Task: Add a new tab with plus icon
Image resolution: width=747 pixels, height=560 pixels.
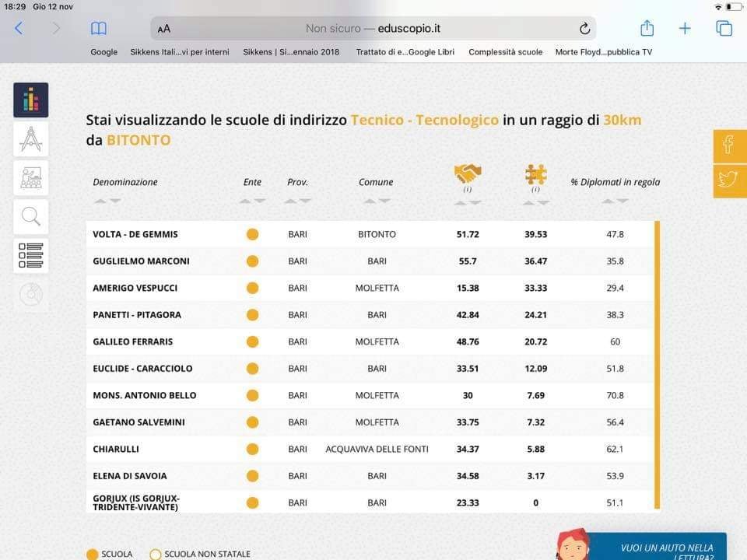Action: pyautogui.click(x=685, y=29)
